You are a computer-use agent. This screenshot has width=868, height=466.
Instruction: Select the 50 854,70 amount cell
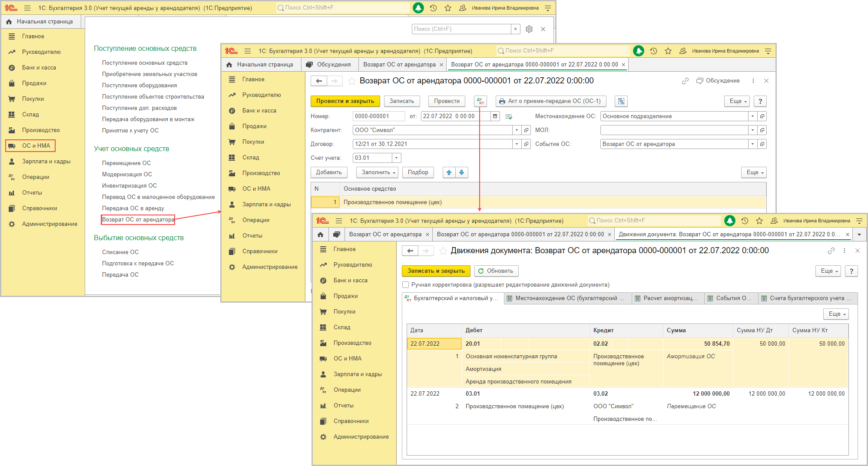point(698,344)
